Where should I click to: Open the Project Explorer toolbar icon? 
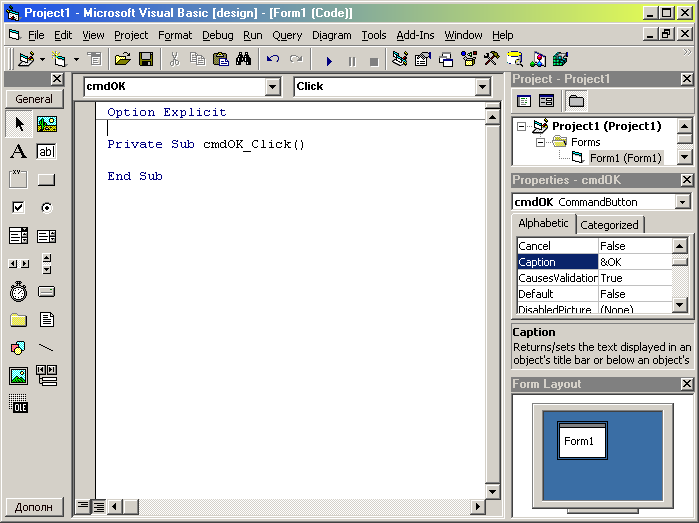tap(400, 59)
